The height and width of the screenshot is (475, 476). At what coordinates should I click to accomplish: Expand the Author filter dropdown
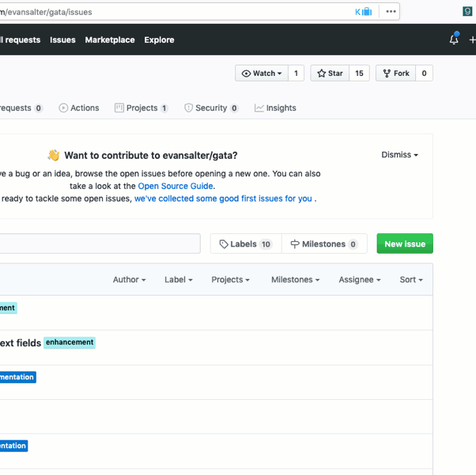pos(130,280)
